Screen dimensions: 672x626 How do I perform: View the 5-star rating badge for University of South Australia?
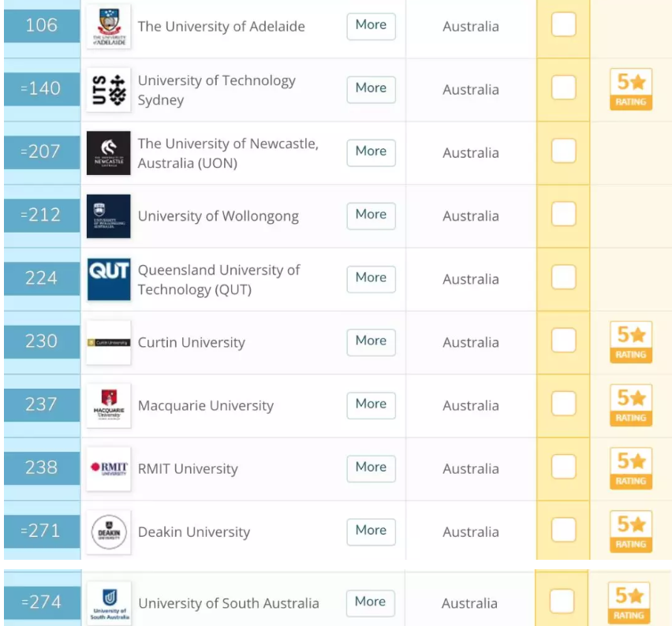tap(629, 603)
